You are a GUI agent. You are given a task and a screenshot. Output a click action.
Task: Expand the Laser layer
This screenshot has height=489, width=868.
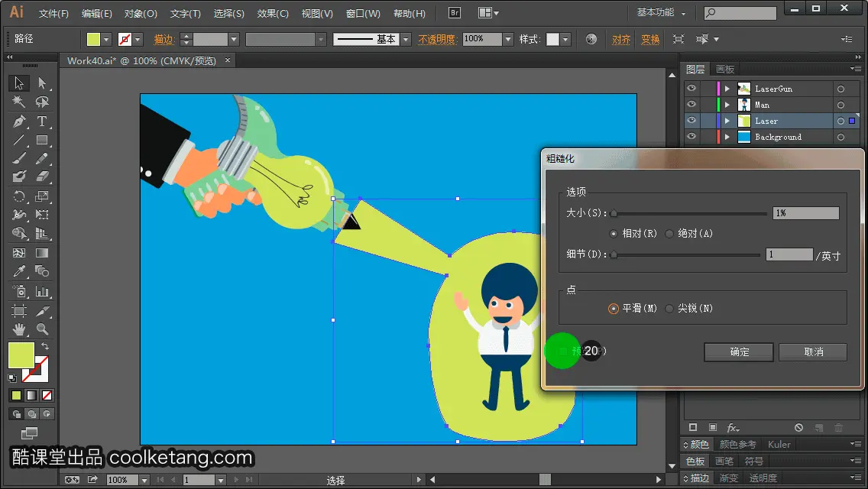pos(727,121)
